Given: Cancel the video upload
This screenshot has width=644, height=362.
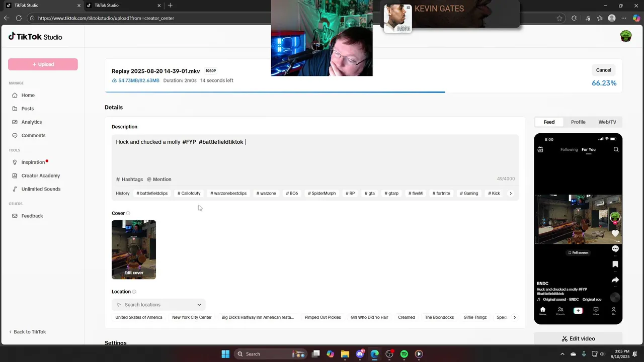Looking at the screenshot, I should click(x=604, y=70).
